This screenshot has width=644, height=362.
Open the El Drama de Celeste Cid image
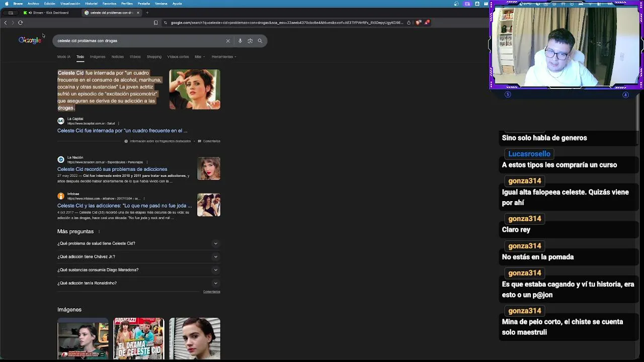click(139, 338)
